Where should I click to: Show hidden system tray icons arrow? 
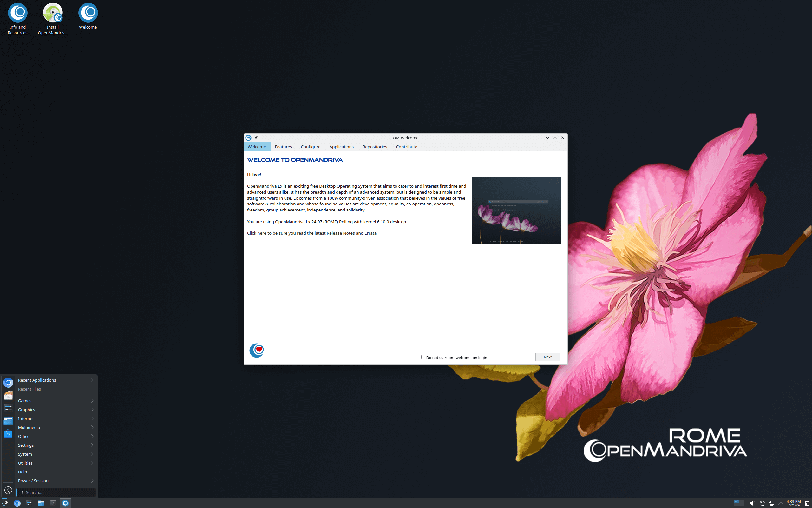coord(781,503)
